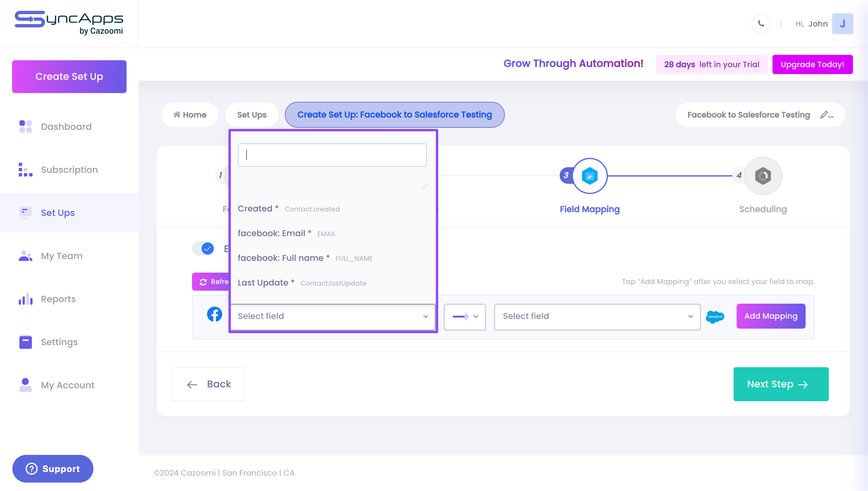Click the Next Step button
Image resolution: width=868 pixels, height=491 pixels.
[781, 384]
